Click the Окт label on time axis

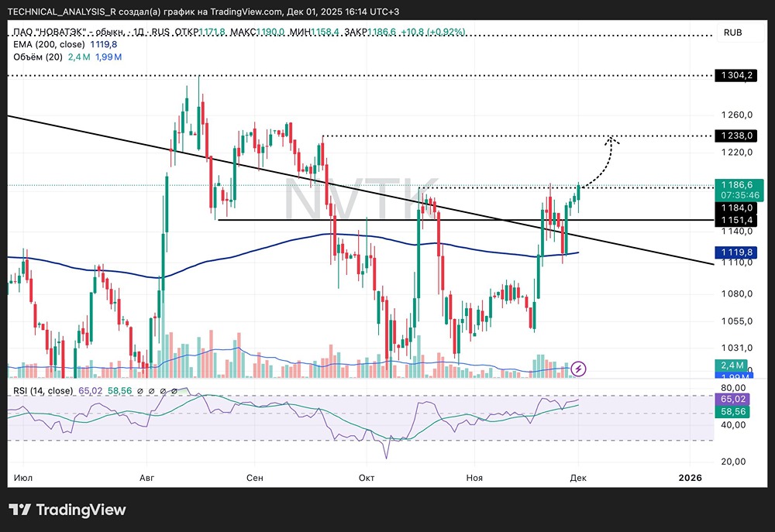click(x=367, y=478)
